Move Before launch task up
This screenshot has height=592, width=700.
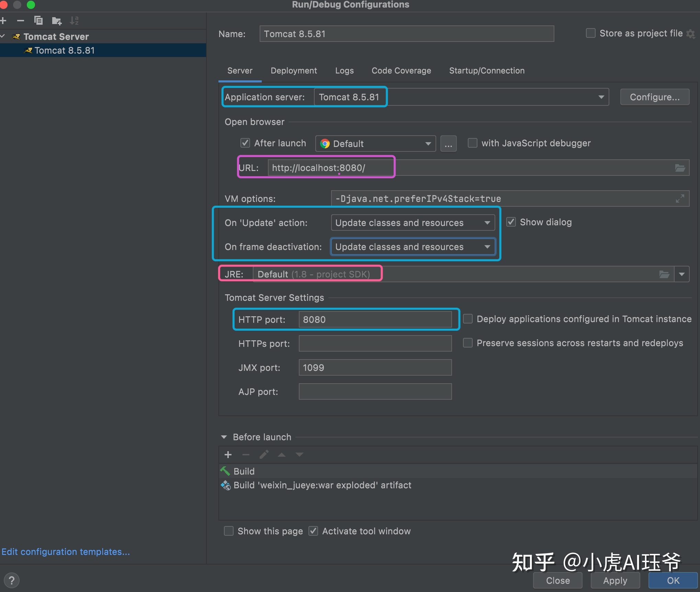click(x=282, y=455)
